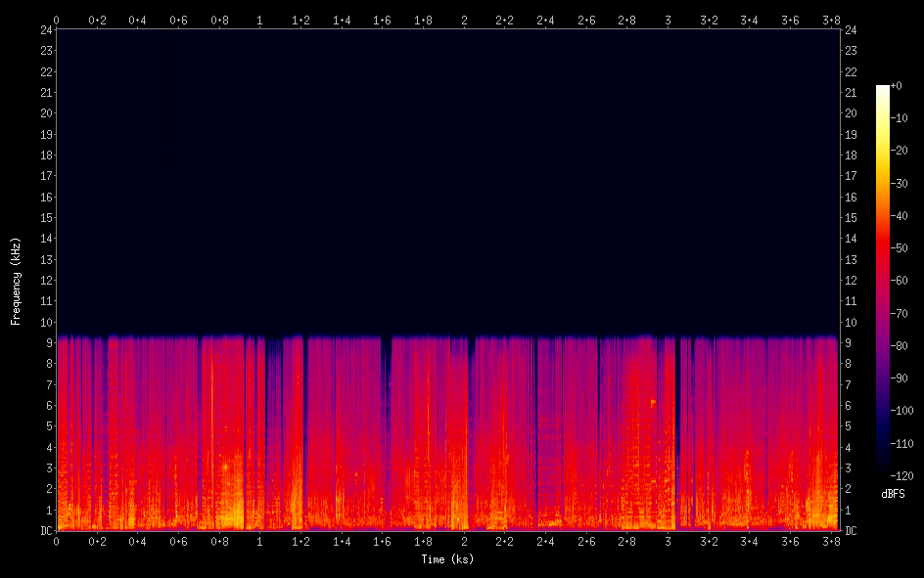Viewport: 924px width, 578px height.
Task: Click the DC label on the right frequency axis
Action: coord(852,531)
